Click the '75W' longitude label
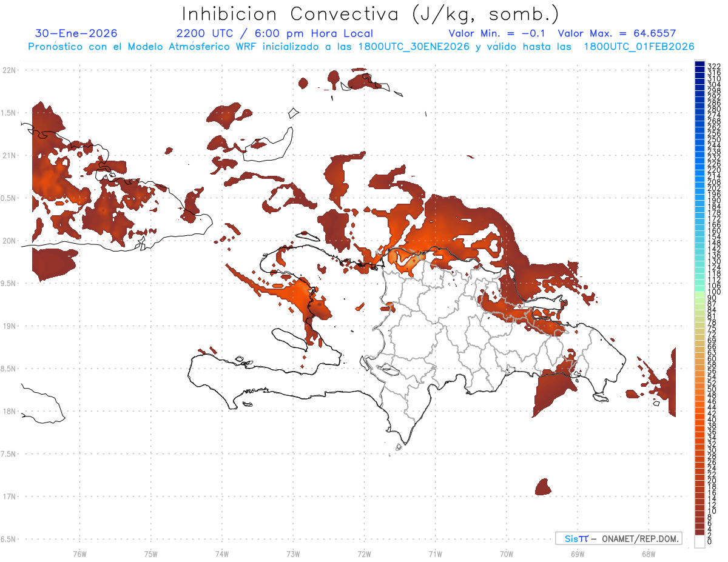This screenshot has height=562, width=728. click(151, 554)
